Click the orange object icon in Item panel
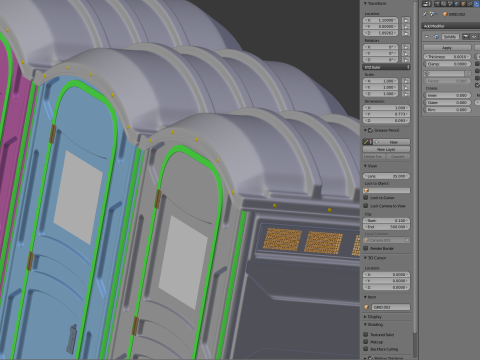Viewport: 480px width, 360px height. click(367, 307)
